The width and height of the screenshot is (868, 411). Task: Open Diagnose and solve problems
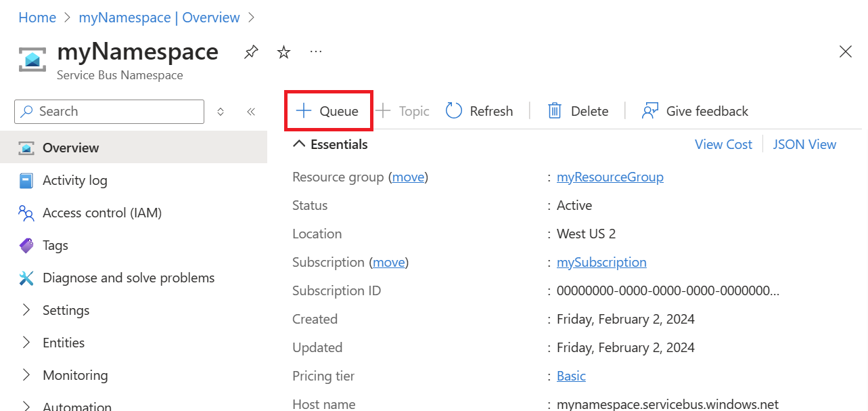128,278
